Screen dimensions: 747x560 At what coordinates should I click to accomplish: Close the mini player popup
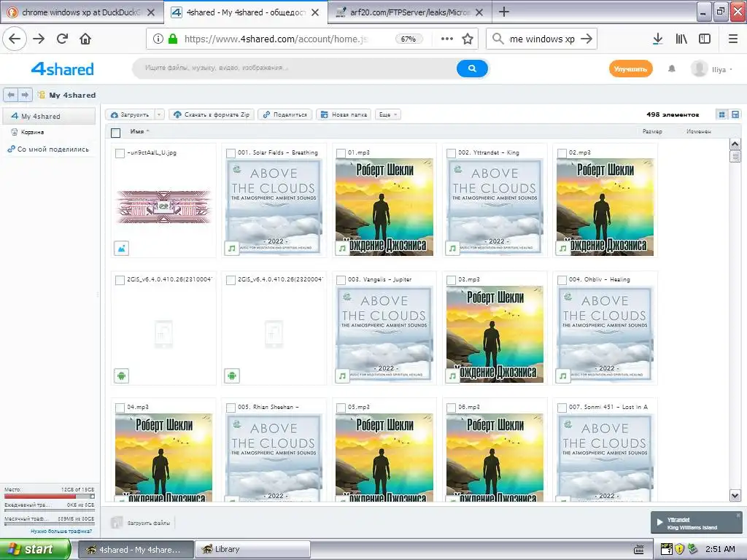(738, 516)
